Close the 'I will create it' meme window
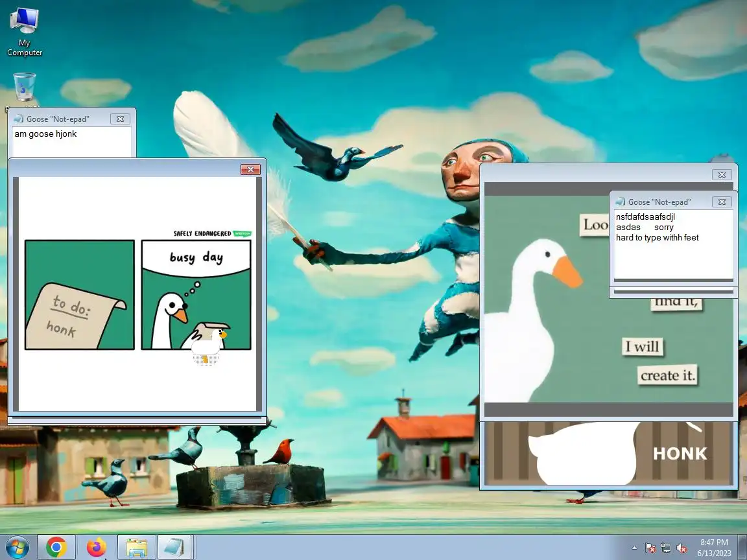Viewport: 747px width, 560px height. pyautogui.click(x=722, y=175)
